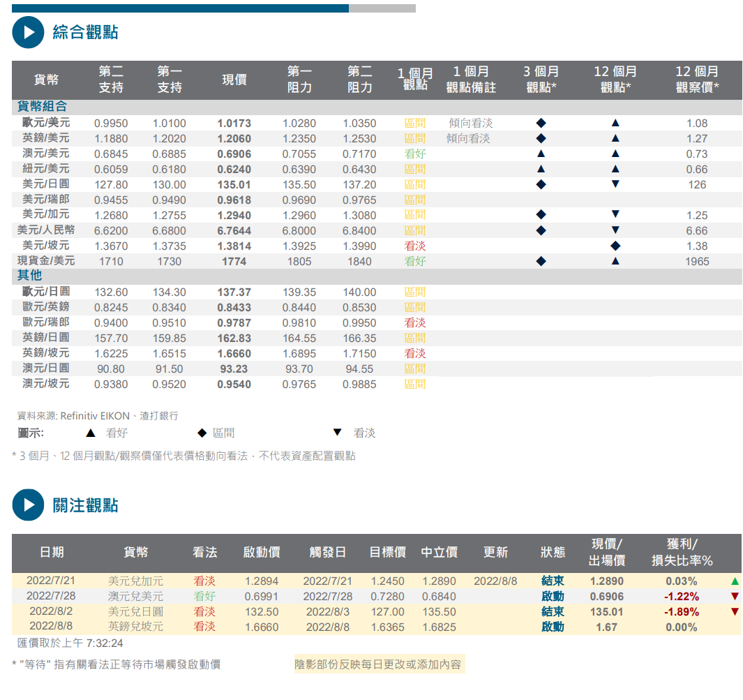
Task: Click the 1個月觀點備註 column header
Action: [x=471, y=80]
